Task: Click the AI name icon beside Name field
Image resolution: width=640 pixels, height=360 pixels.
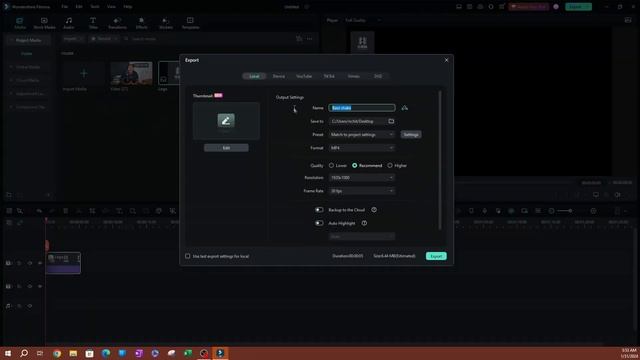Action: [x=404, y=108]
